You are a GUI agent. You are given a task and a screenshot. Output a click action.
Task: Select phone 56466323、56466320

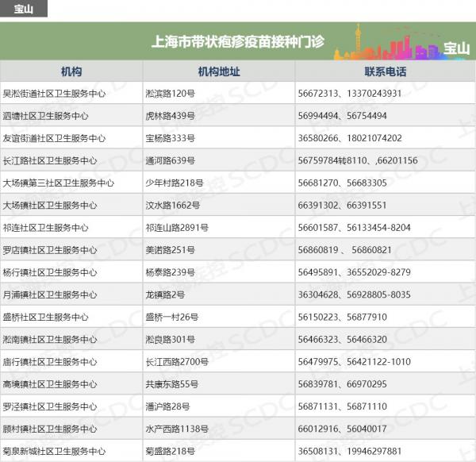click(342, 339)
